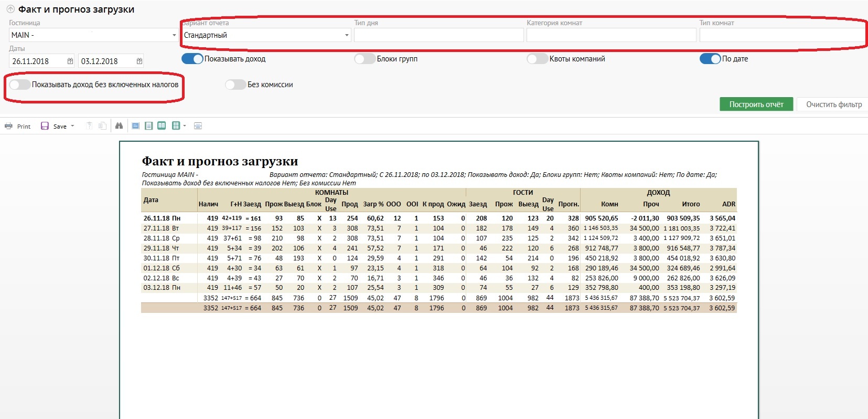This screenshot has height=419, width=868.
Task: Open Find with the binoculars icon
Action: [119, 126]
